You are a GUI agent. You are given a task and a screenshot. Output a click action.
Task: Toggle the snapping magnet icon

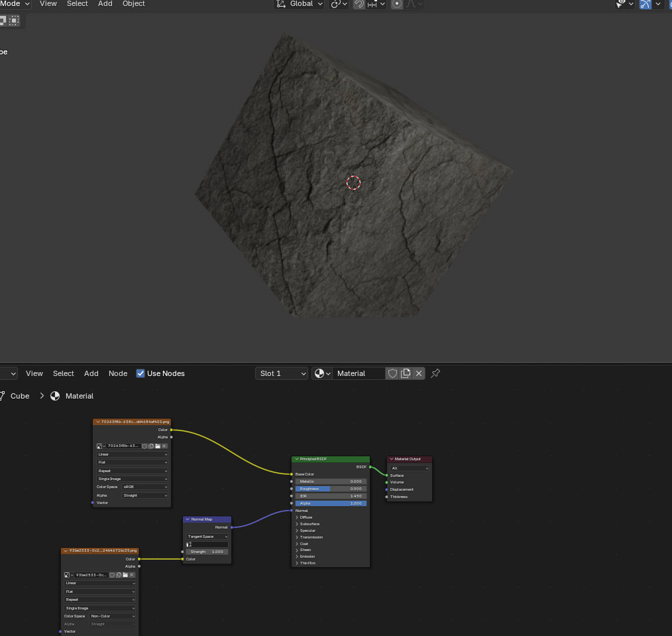(359, 4)
